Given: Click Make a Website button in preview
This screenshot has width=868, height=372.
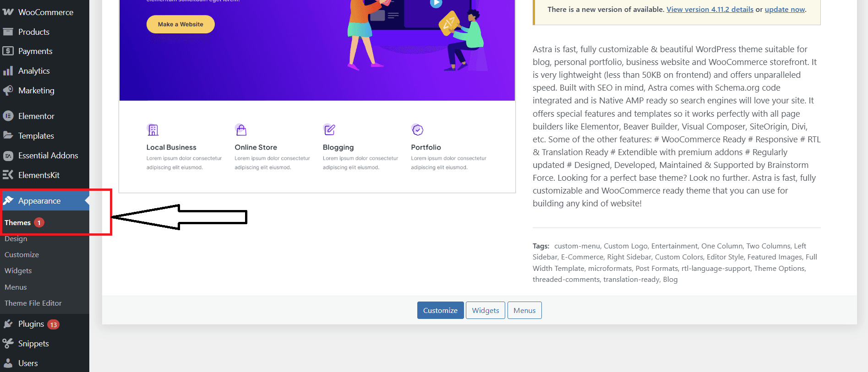Looking at the screenshot, I should click(180, 24).
